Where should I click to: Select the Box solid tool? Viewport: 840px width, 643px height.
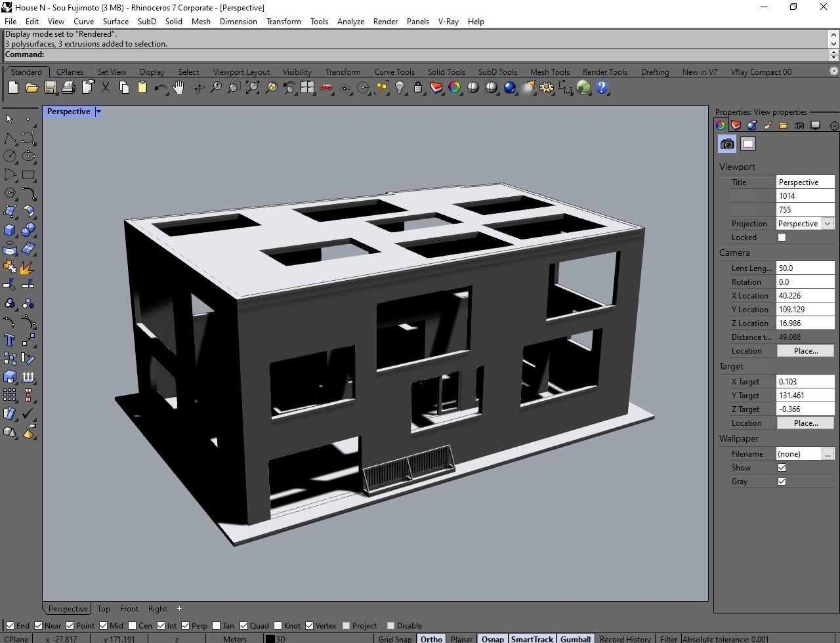(10, 230)
